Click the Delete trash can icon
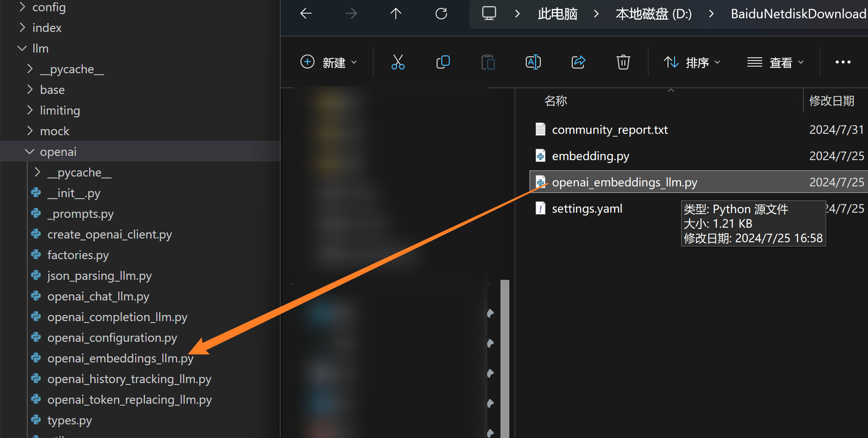 [623, 62]
